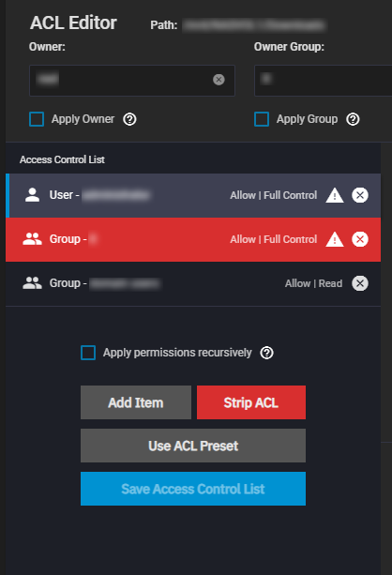Click warning triangle on red Group entry
The image size is (392, 575).
click(x=335, y=239)
